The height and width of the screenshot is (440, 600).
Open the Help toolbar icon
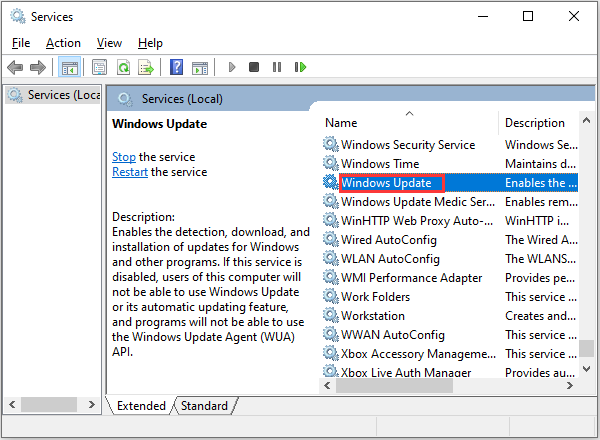[x=176, y=67]
